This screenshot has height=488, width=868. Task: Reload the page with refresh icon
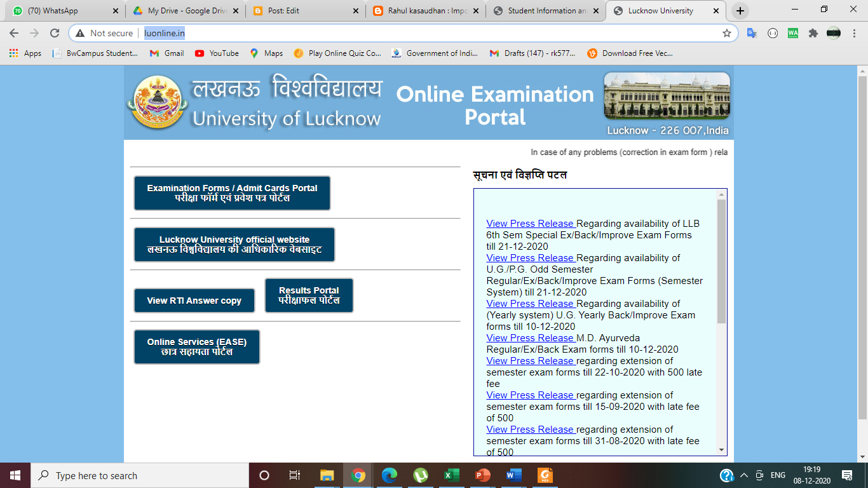[x=55, y=33]
